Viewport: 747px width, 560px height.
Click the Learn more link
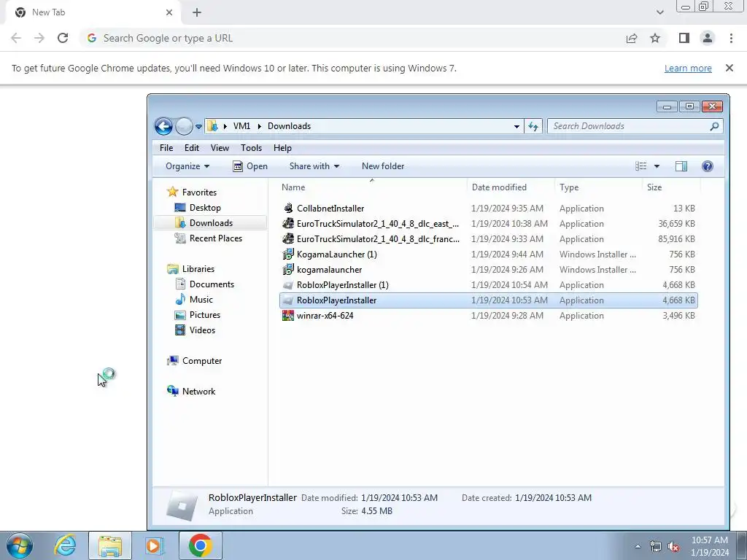[688, 68]
